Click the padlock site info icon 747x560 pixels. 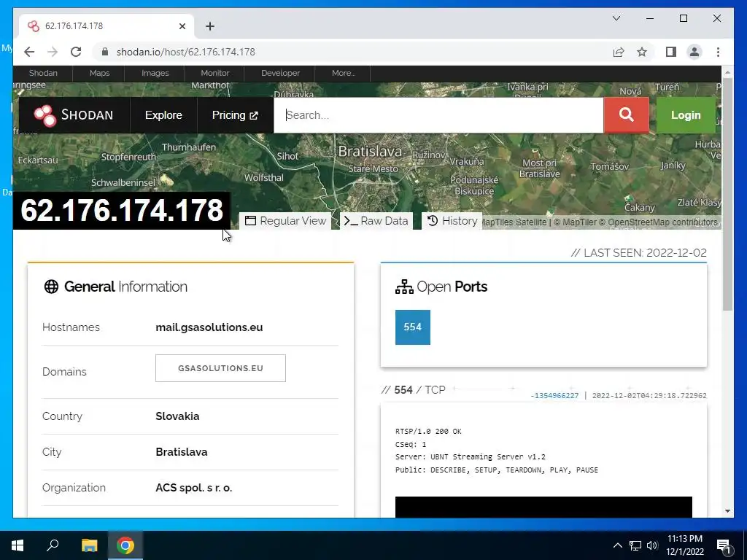coord(105,52)
